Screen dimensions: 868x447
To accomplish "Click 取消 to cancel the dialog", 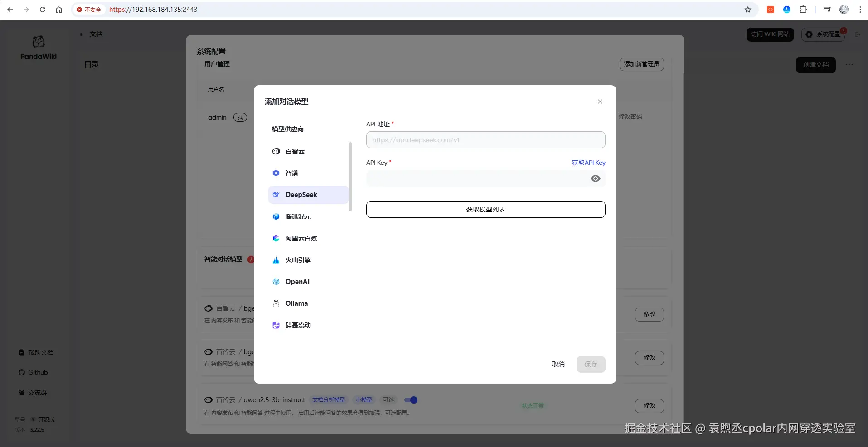I will (x=558, y=364).
